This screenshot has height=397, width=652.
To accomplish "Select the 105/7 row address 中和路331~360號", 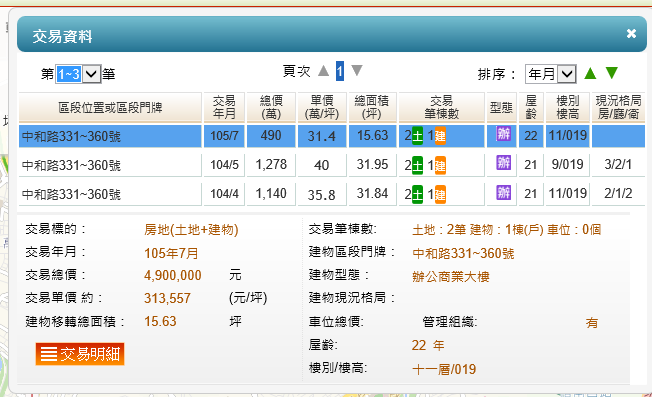I will (x=71, y=136).
